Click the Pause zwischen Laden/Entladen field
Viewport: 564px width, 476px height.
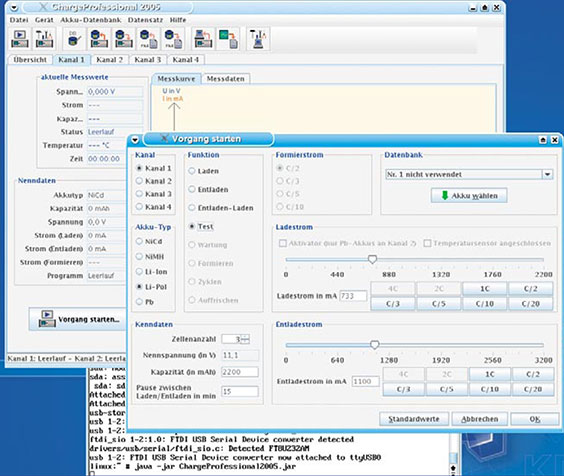(240, 391)
